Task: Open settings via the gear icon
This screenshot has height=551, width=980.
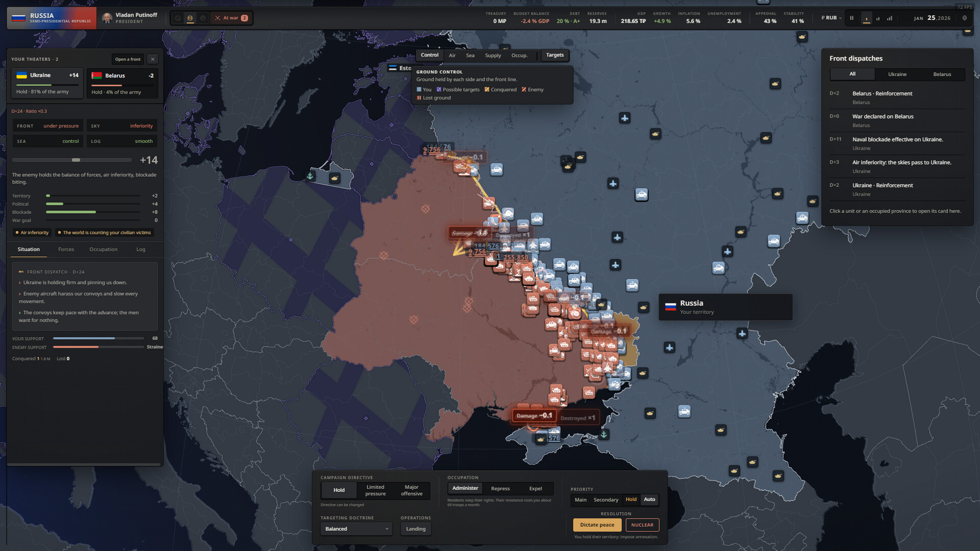Action: pyautogui.click(x=964, y=18)
